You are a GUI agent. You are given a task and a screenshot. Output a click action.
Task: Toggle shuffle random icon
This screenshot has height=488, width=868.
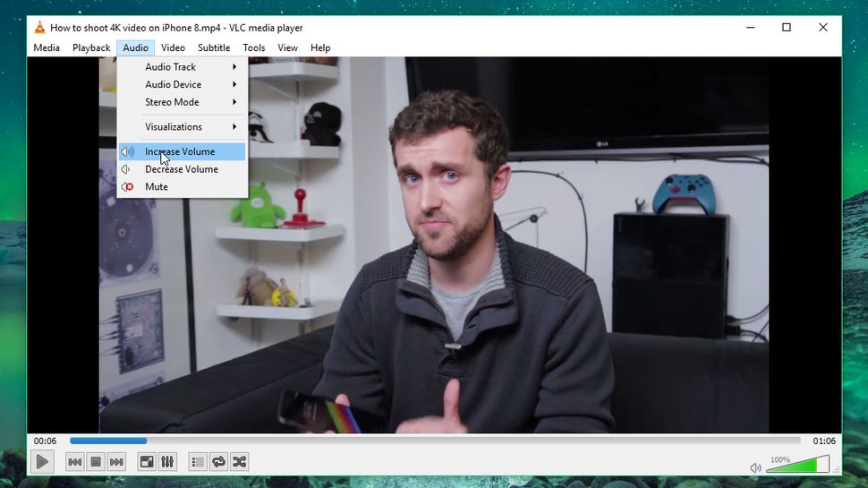tap(240, 461)
